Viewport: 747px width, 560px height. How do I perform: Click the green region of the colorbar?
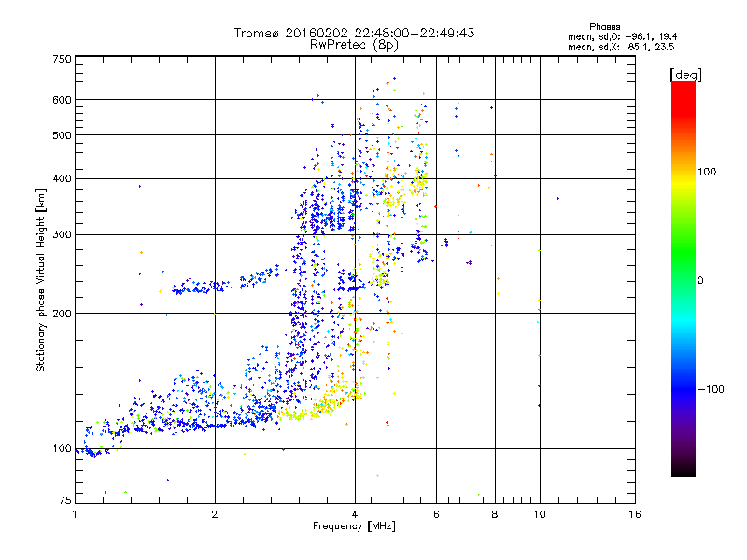tap(684, 252)
